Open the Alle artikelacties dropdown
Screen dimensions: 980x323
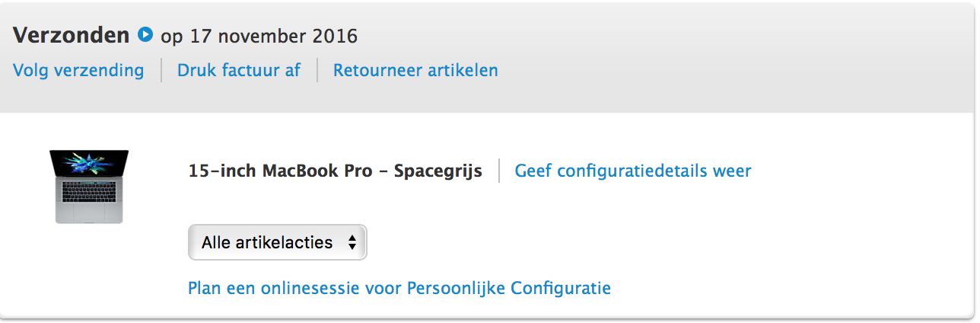pos(278,242)
